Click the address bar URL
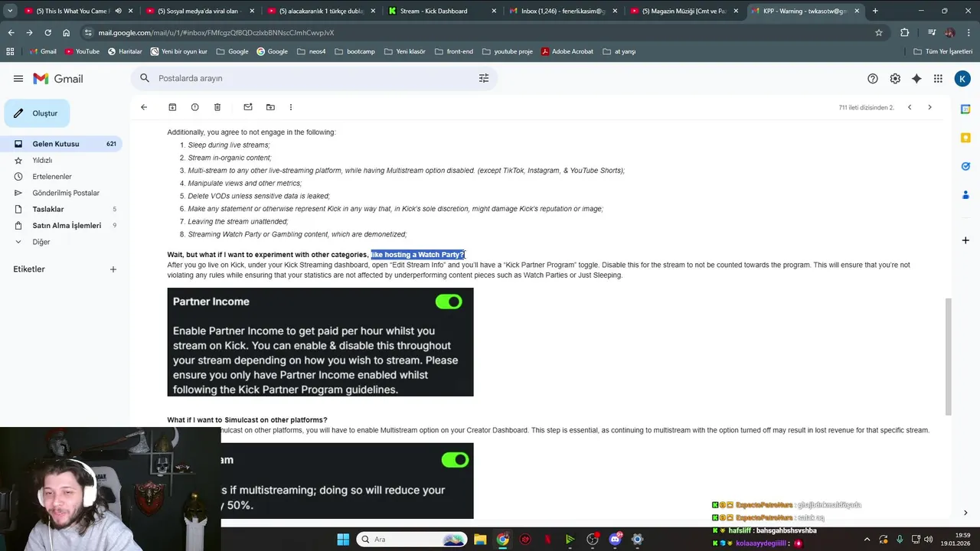 coord(216,33)
